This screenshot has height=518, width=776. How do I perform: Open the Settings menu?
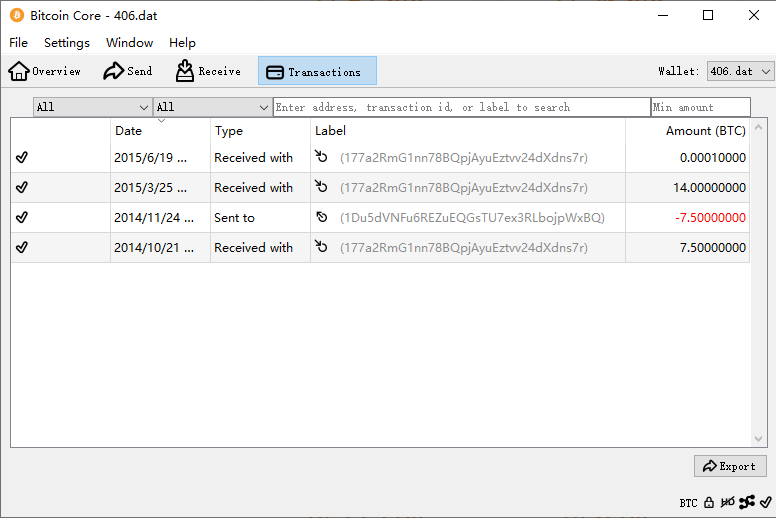click(x=67, y=43)
